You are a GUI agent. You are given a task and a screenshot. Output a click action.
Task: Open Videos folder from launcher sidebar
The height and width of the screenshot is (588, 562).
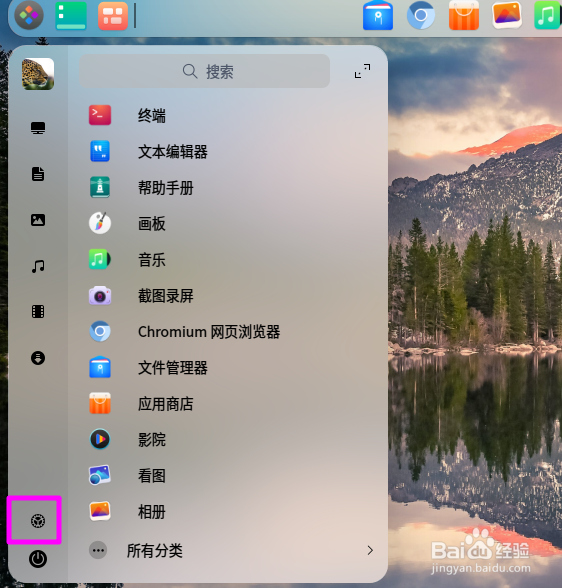pyautogui.click(x=38, y=312)
